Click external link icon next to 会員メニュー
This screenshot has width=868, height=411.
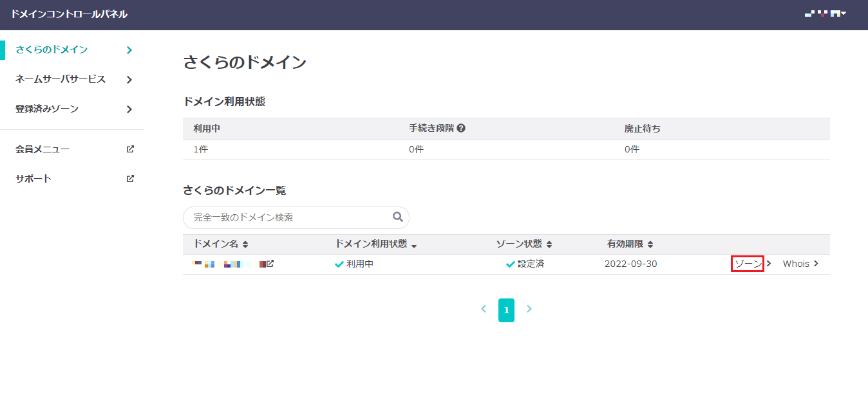(x=130, y=149)
